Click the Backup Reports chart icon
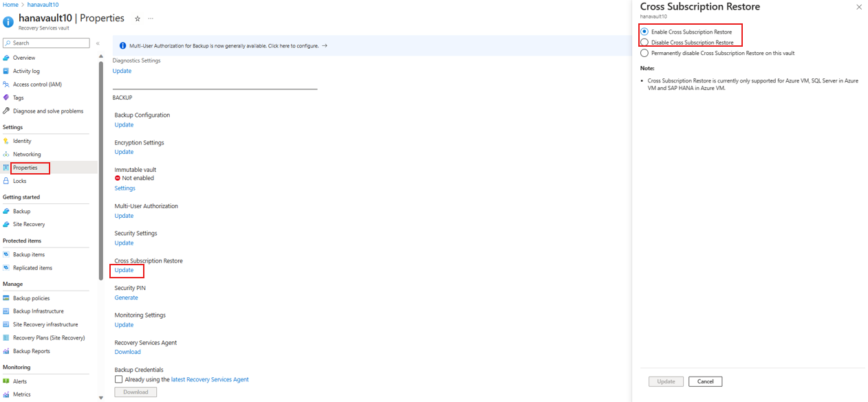 click(x=6, y=351)
